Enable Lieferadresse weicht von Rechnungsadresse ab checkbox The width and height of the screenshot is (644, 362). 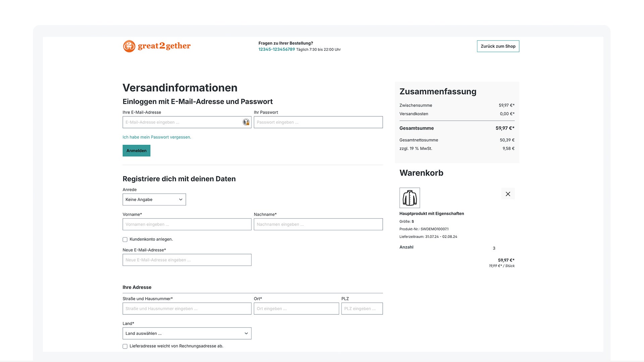tap(125, 346)
